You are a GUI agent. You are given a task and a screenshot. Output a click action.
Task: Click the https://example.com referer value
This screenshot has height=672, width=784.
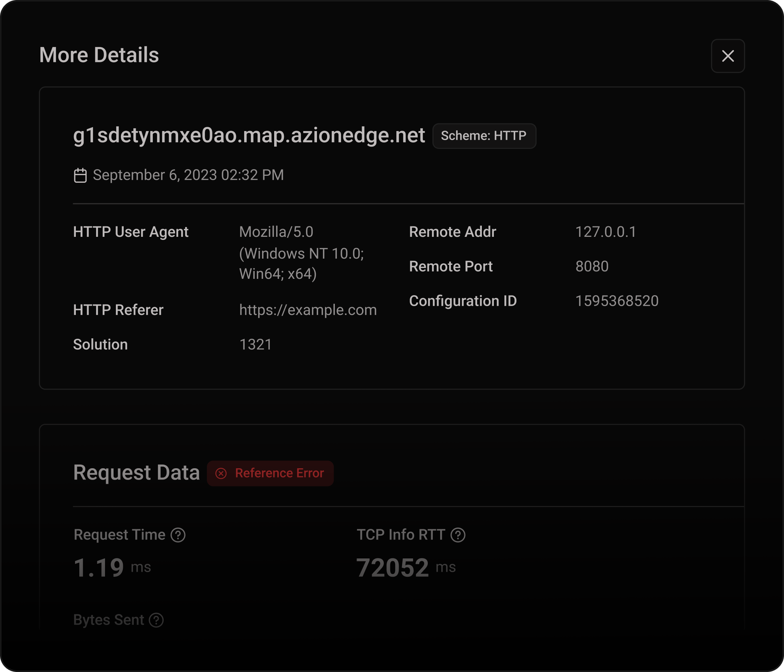[x=308, y=310]
